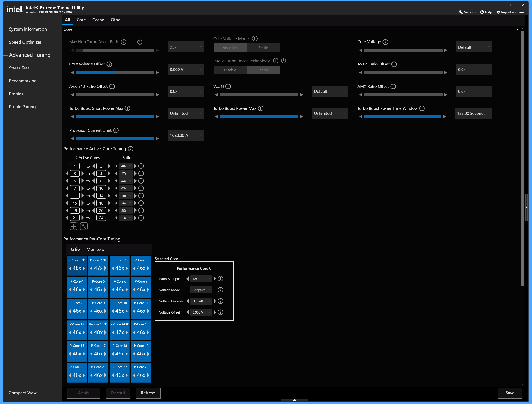Show info for Core Voltage Offset

[109, 64]
